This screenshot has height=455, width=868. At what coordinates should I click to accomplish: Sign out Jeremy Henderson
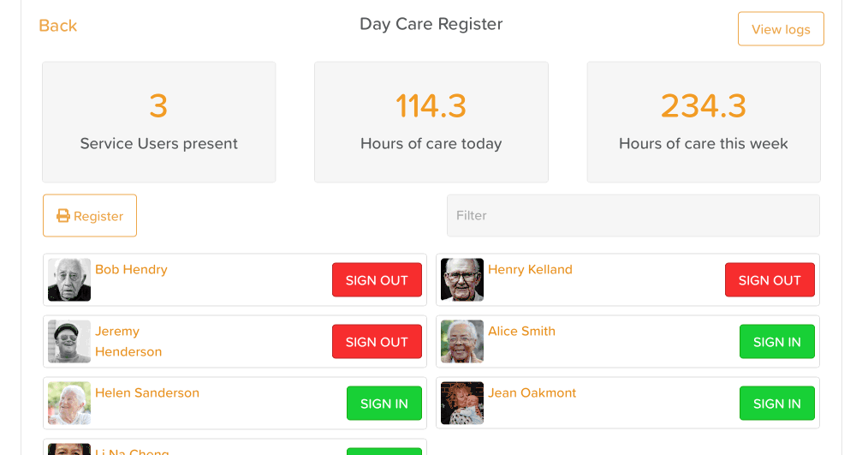point(377,342)
